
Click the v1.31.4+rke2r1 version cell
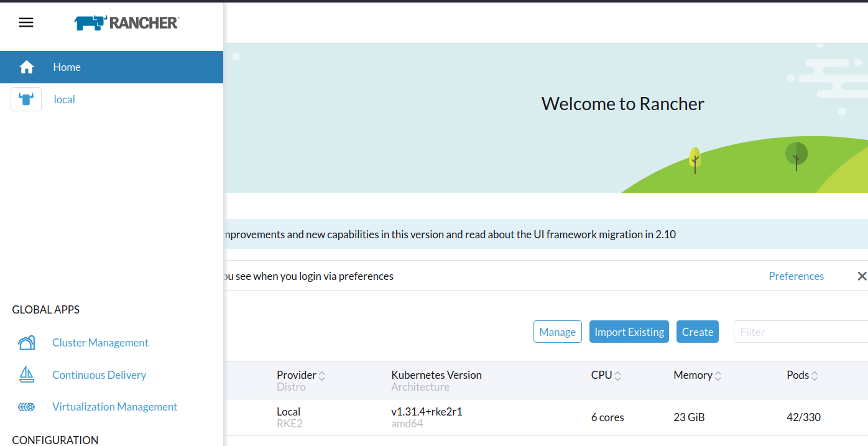coord(427,412)
